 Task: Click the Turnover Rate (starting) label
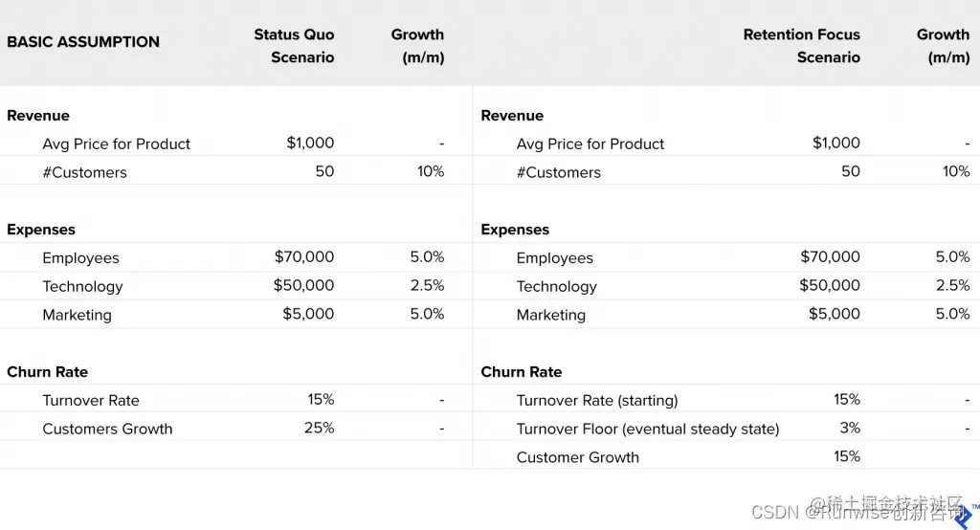596,401
